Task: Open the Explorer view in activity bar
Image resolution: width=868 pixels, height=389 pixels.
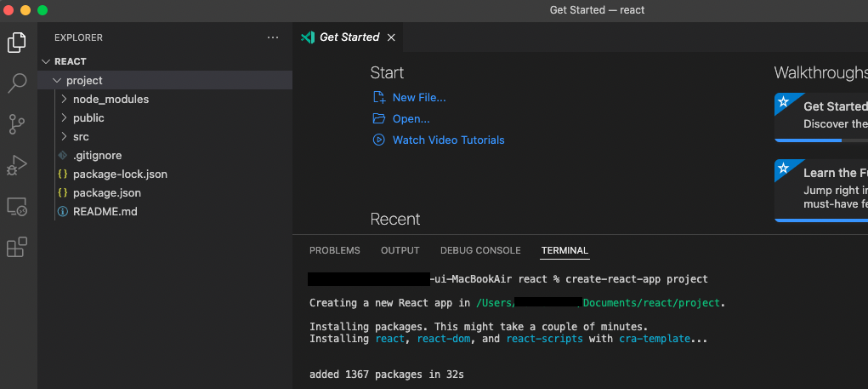Action: pyautogui.click(x=17, y=43)
